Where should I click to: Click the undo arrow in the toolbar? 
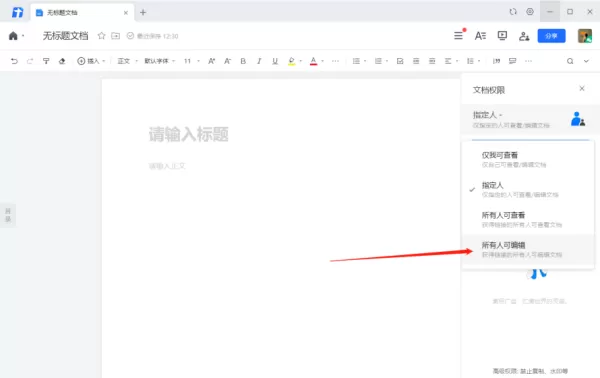tap(14, 61)
